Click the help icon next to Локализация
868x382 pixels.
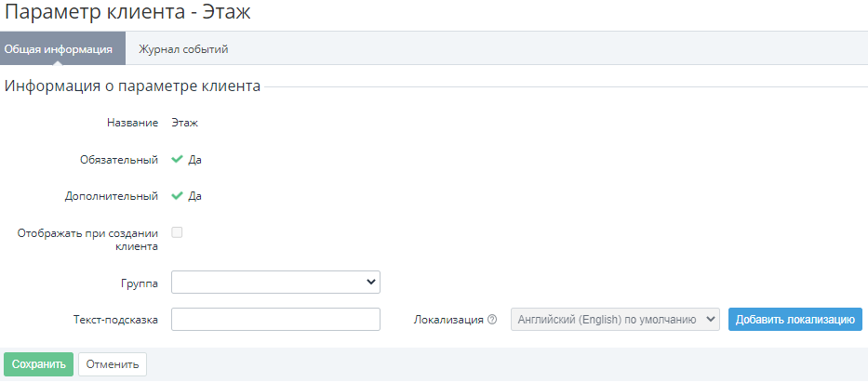tap(491, 320)
